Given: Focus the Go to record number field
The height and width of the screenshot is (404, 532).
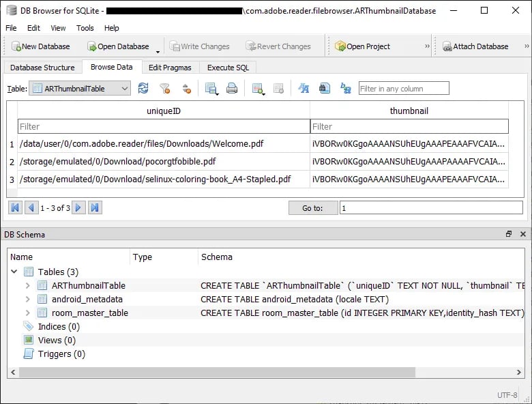Looking at the screenshot, I should [x=431, y=207].
